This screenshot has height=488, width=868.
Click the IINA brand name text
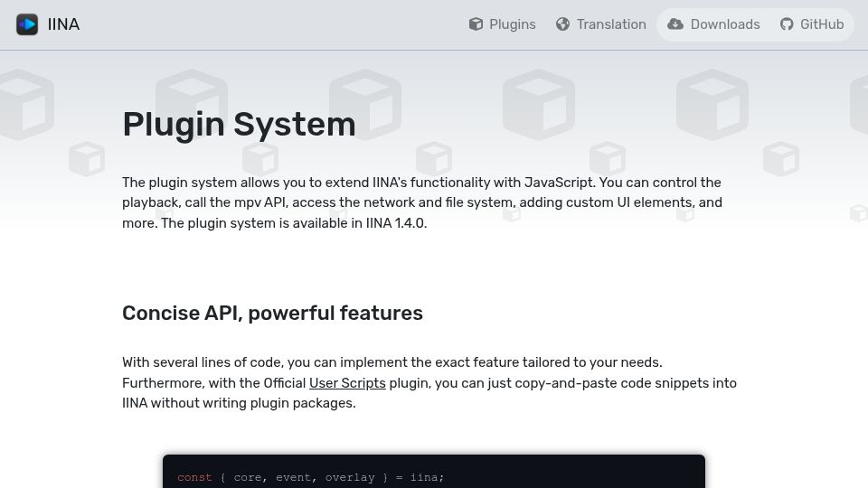(63, 24)
